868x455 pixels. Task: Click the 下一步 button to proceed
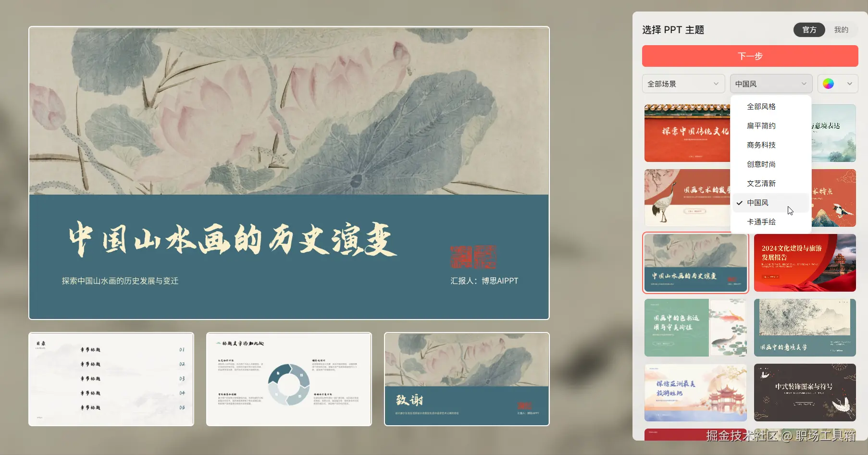[749, 56]
